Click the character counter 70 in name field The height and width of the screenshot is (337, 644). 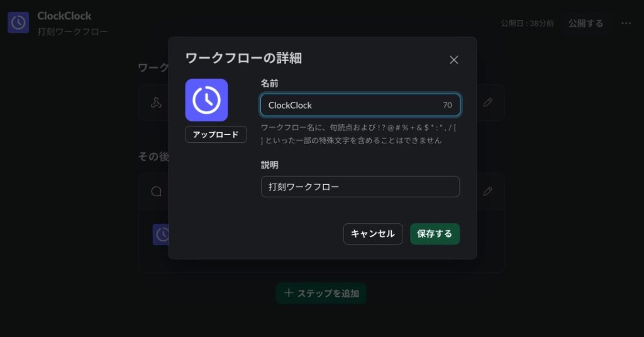pos(447,105)
